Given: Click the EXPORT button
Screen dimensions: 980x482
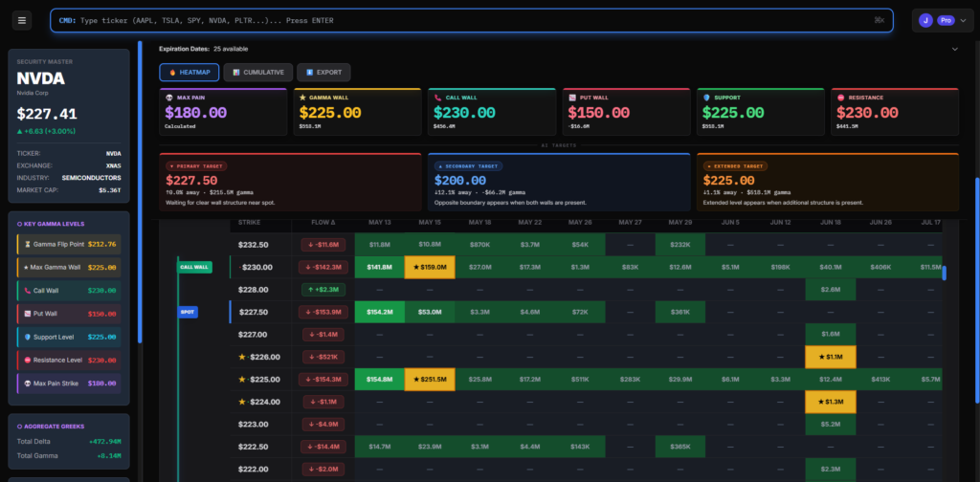Looking at the screenshot, I should tap(323, 73).
